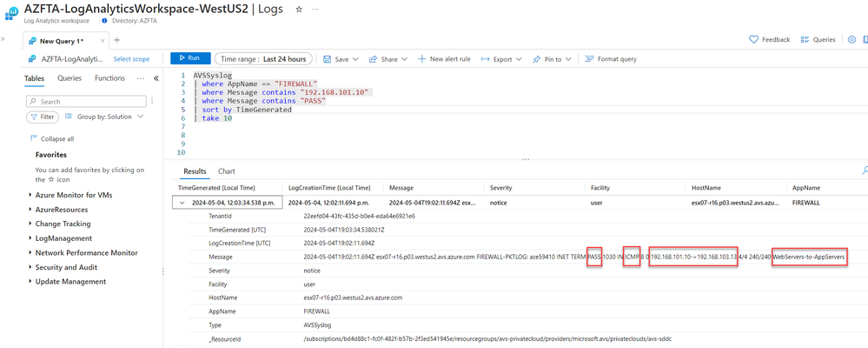868x348 pixels.
Task: Open Group by: Solution dropdown
Action: [104, 117]
